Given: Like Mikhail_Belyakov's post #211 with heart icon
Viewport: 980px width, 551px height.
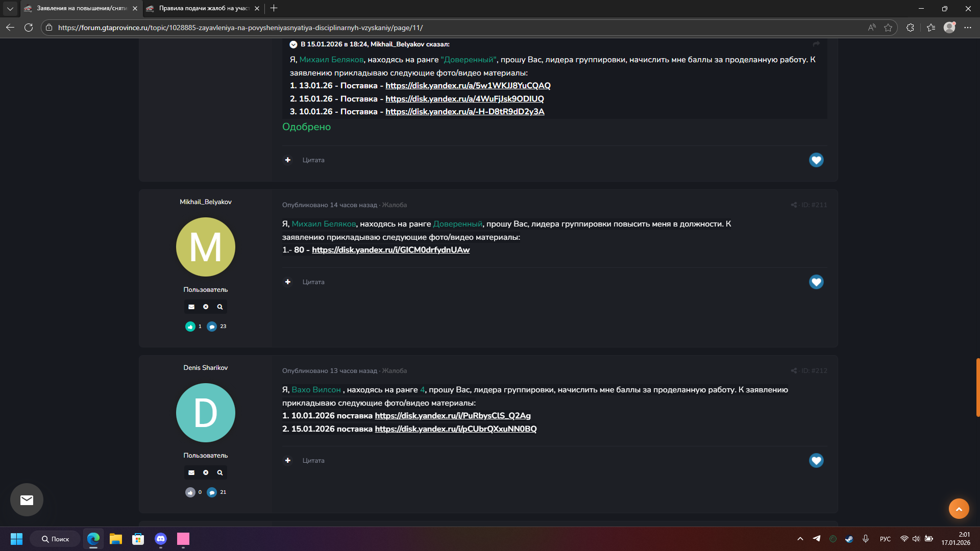Looking at the screenshot, I should [x=816, y=282].
